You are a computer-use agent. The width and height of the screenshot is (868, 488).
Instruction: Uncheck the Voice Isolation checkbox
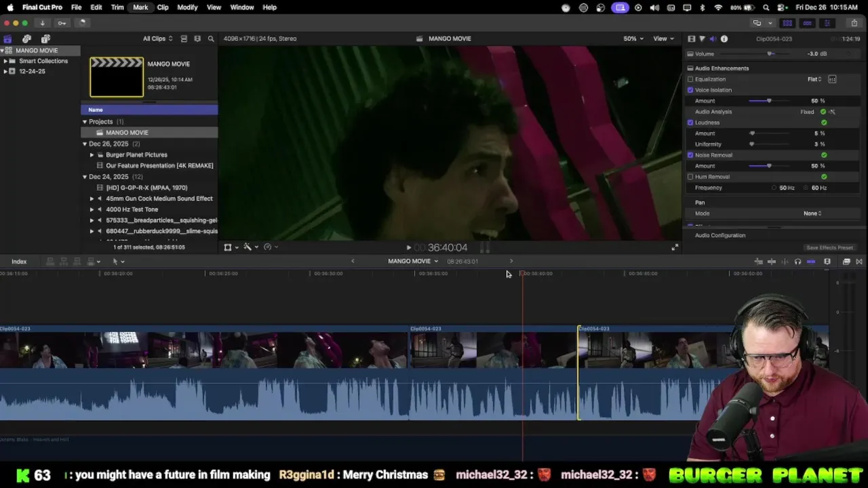click(x=690, y=90)
